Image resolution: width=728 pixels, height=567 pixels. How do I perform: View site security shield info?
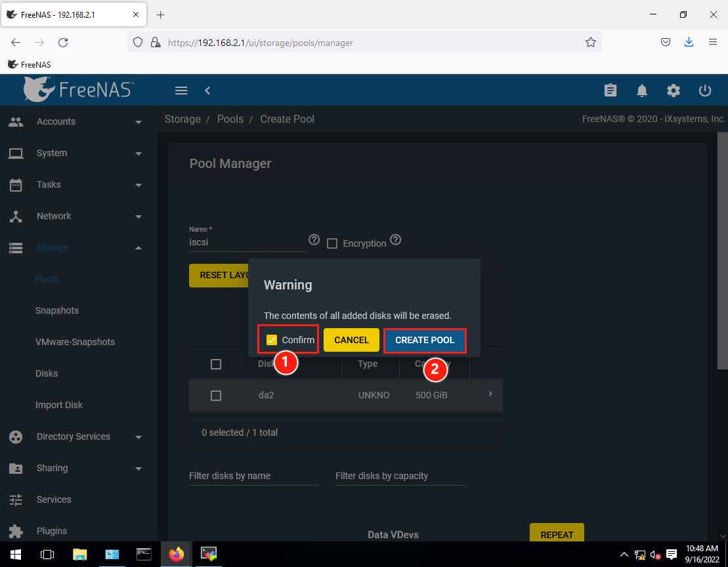point(138,43)
